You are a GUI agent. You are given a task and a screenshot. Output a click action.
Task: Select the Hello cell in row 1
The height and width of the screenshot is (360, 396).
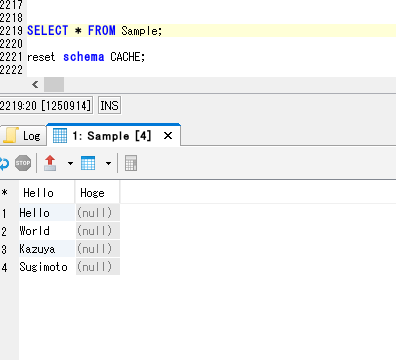point(47,213)
